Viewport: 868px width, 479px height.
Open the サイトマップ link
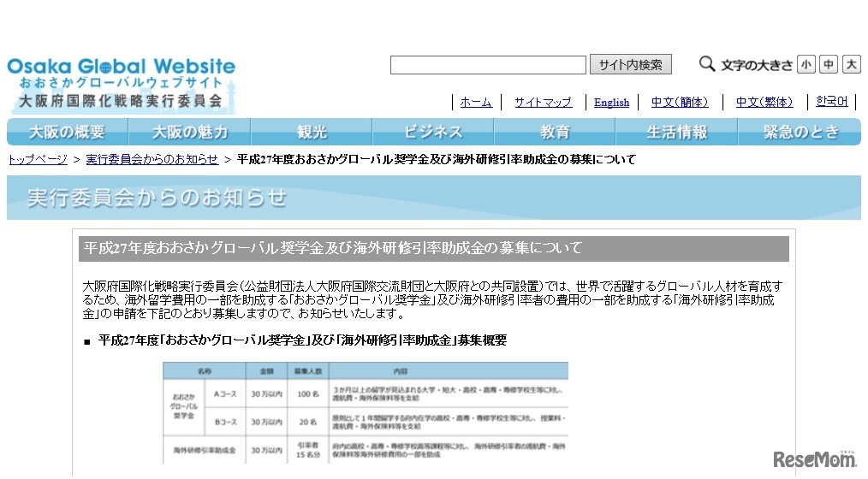pyautogui.click(x=543, y=103)
